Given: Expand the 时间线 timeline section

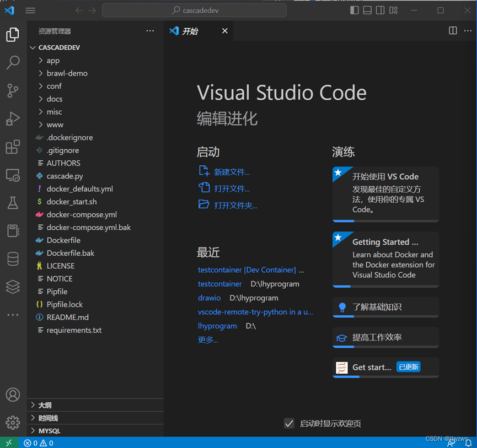Looking at the screenshot, I should [95, 418].
